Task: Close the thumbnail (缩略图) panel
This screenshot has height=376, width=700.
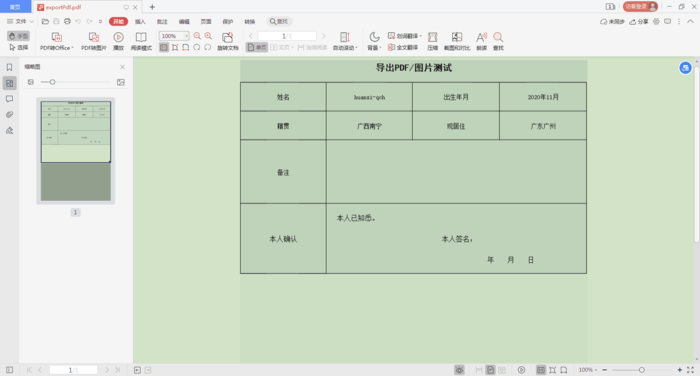Action: pos(122,67)
